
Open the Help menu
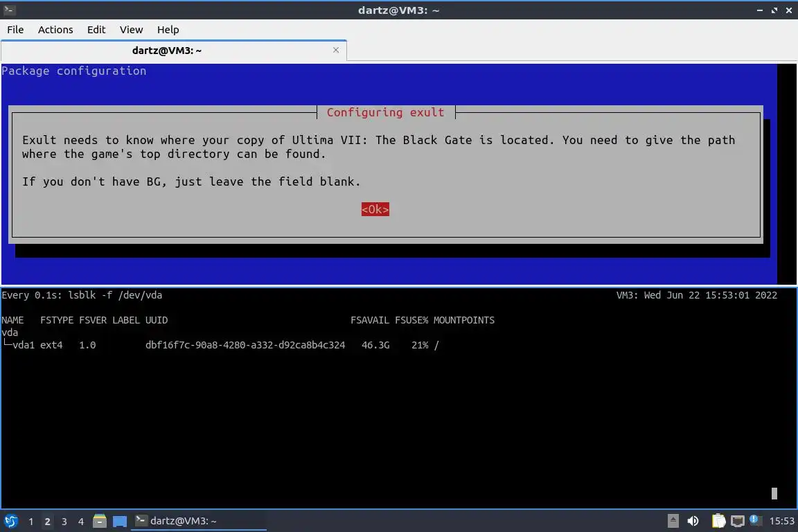(168, 30)
